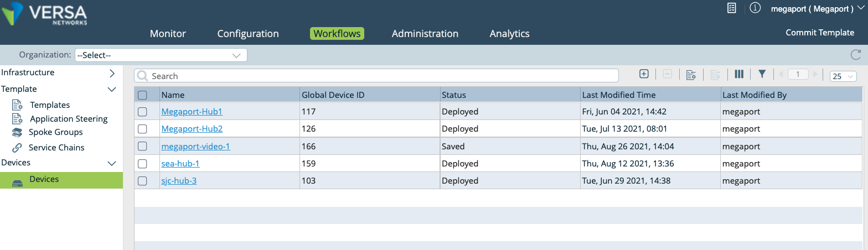
Task: Click the device settings list icon in toolbar
Action: coord(691,75)
